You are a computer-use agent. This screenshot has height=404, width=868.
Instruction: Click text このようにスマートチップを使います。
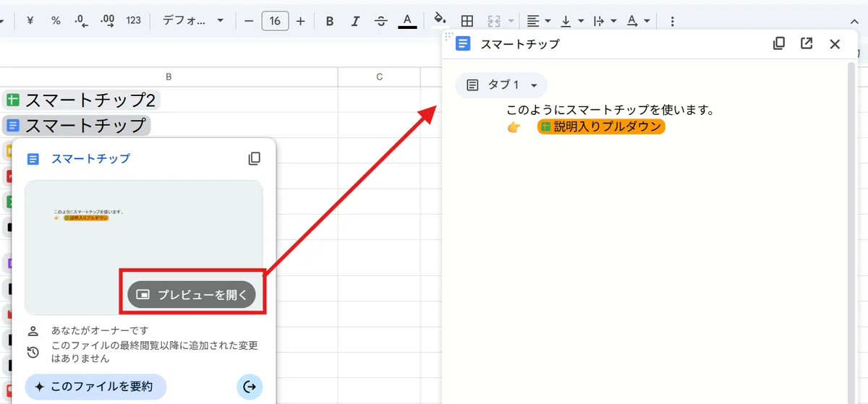610,111
